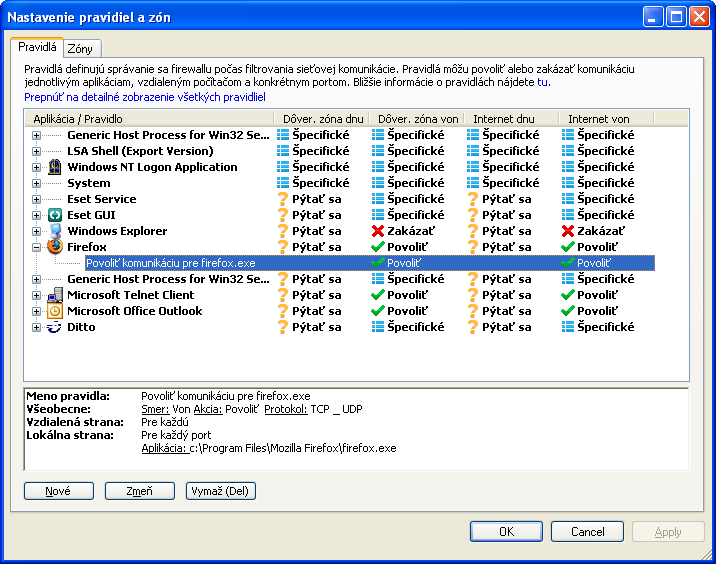
Task: Click the green check in Firefox's Internet von column
Action: [568, 247]
